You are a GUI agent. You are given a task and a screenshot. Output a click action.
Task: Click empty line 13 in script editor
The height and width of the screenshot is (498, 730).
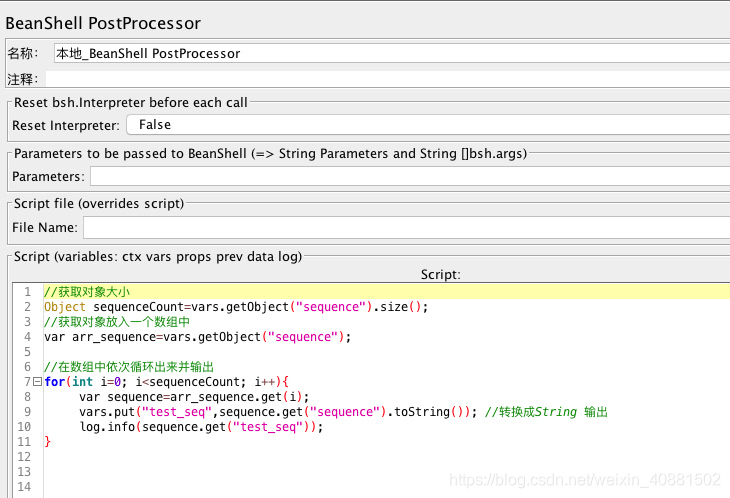[x=386, y=471]
